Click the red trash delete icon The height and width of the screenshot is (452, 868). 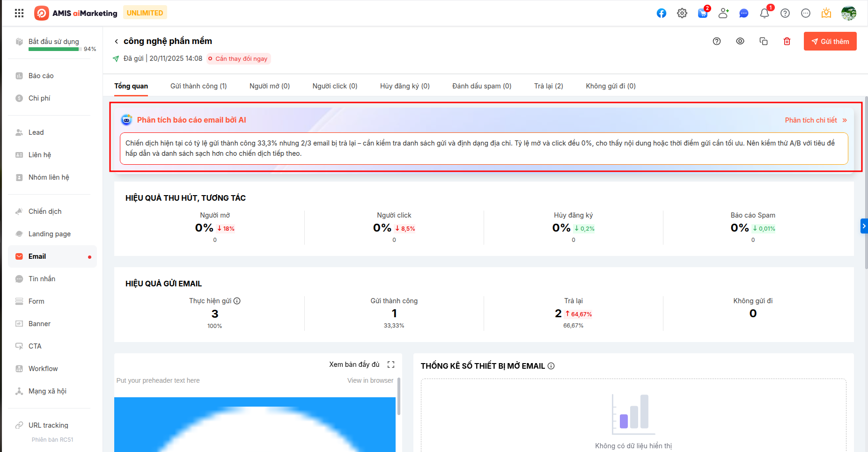(x=787, y=41)
